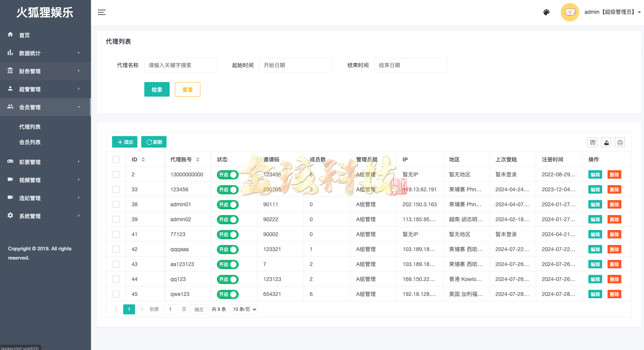
Task: Check the select-all checkbox in table header
Action: [x=116, y=159]
